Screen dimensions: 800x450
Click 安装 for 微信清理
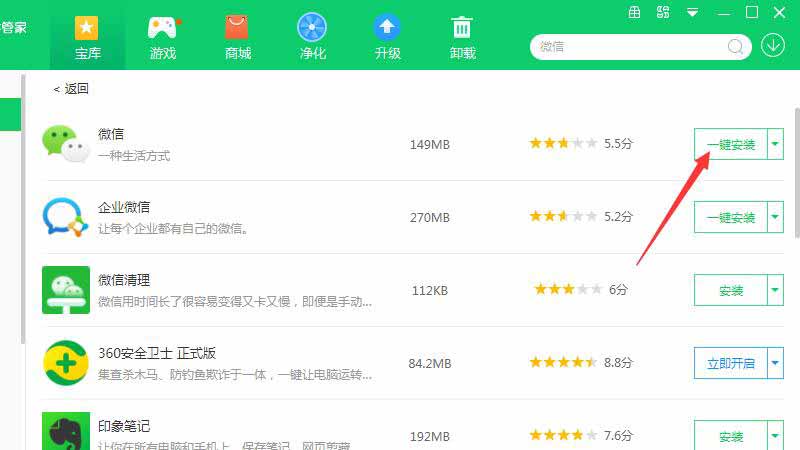(731, 290)
